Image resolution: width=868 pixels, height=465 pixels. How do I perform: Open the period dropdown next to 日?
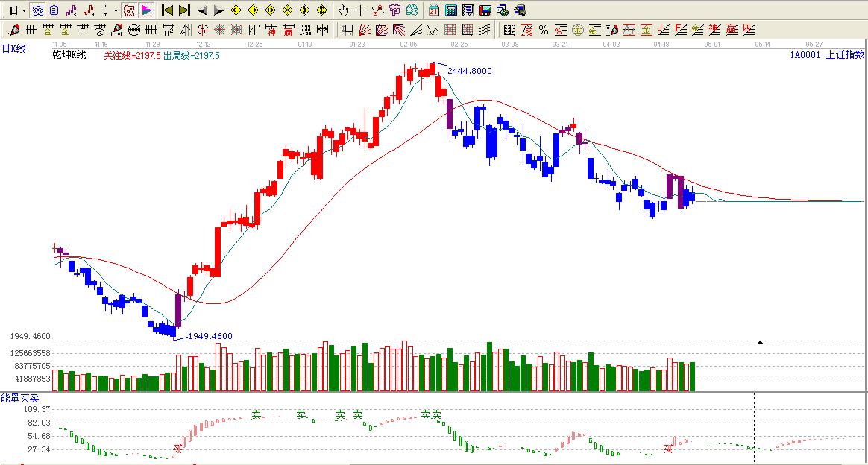(x=24, y=10)
